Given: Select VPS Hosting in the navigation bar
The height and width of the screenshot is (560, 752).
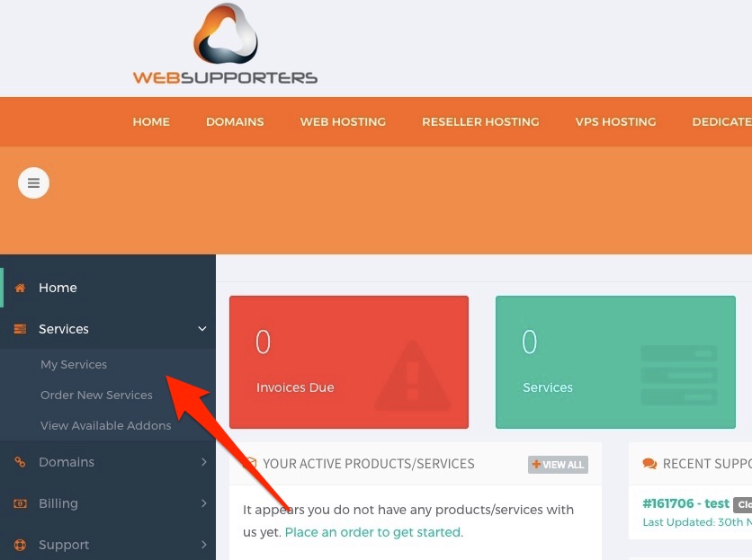Looking at the screenshot, I should 615,121.
